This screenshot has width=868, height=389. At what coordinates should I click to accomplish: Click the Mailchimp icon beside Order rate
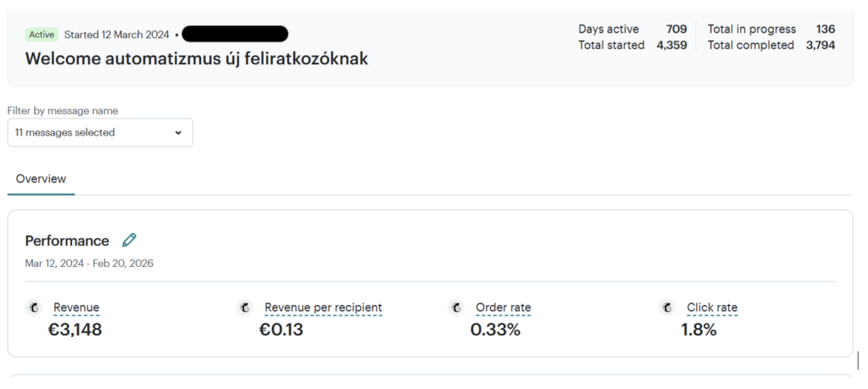point(456,308)
